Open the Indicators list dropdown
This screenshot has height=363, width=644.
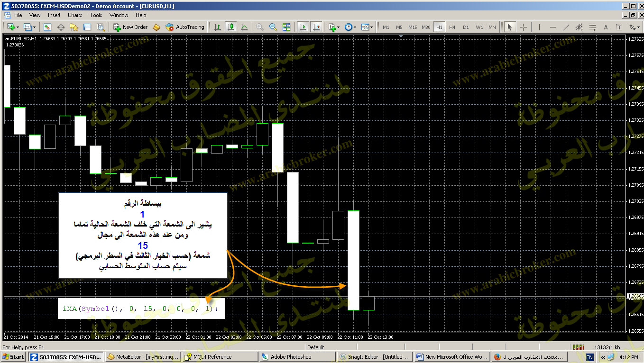point(334,27)
